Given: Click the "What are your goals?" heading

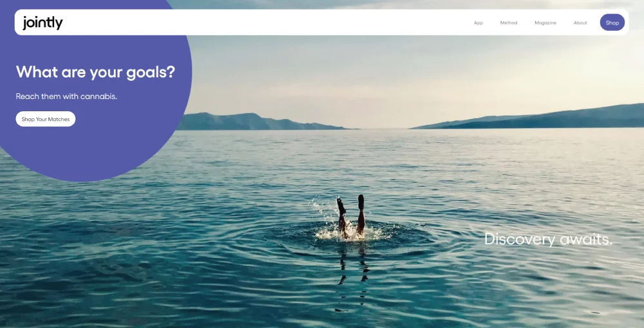Looking at the screenshot, I should point(95,72).
